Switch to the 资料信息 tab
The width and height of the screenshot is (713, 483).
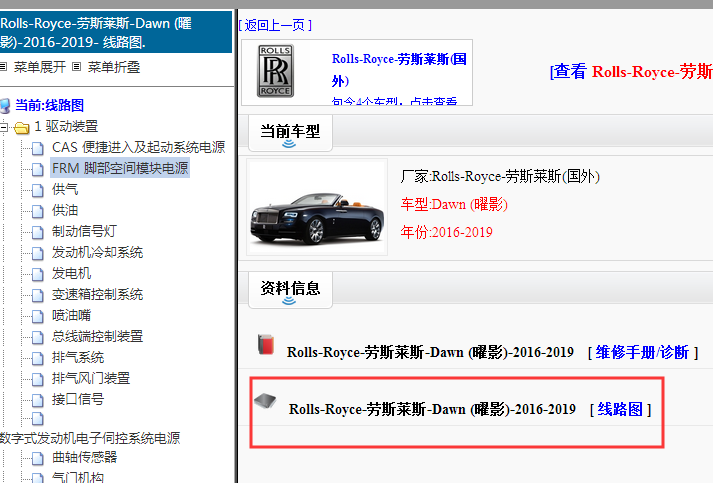pyautogui.click(x=290, y=289)
